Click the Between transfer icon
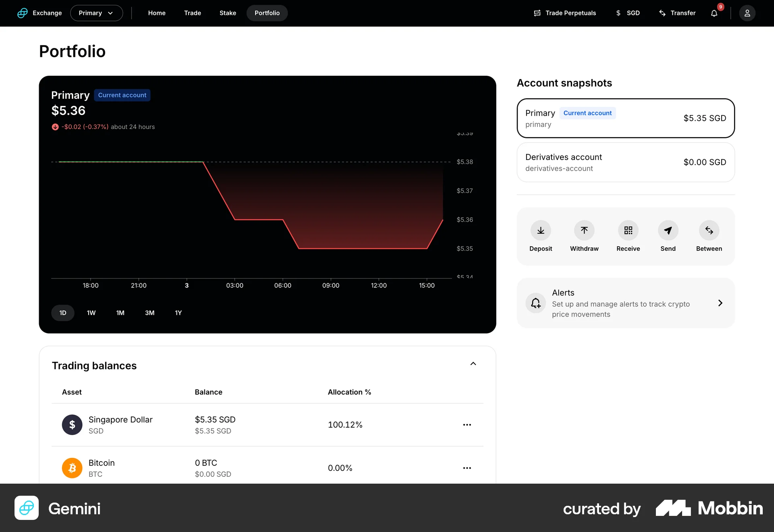 [x=709, y=230]
